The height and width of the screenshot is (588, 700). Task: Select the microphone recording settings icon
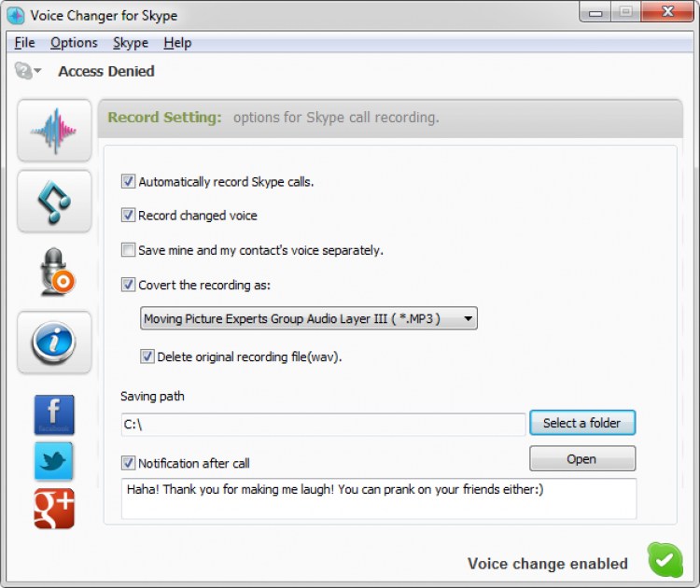(56, 272)
